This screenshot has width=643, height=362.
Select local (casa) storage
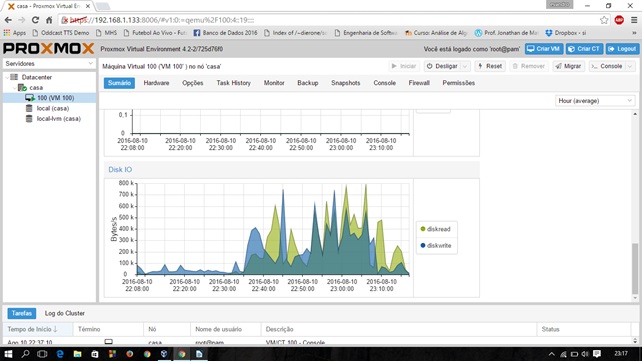pos(52,108)
